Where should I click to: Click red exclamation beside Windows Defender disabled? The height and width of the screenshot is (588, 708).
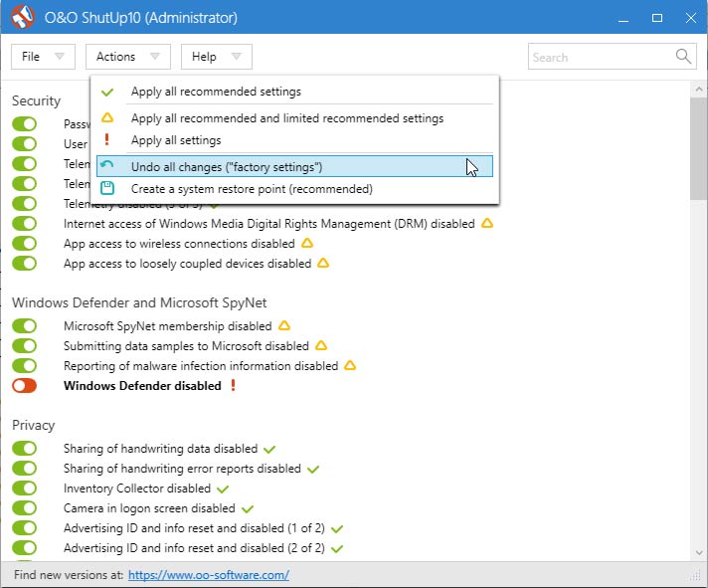(233, 385)
